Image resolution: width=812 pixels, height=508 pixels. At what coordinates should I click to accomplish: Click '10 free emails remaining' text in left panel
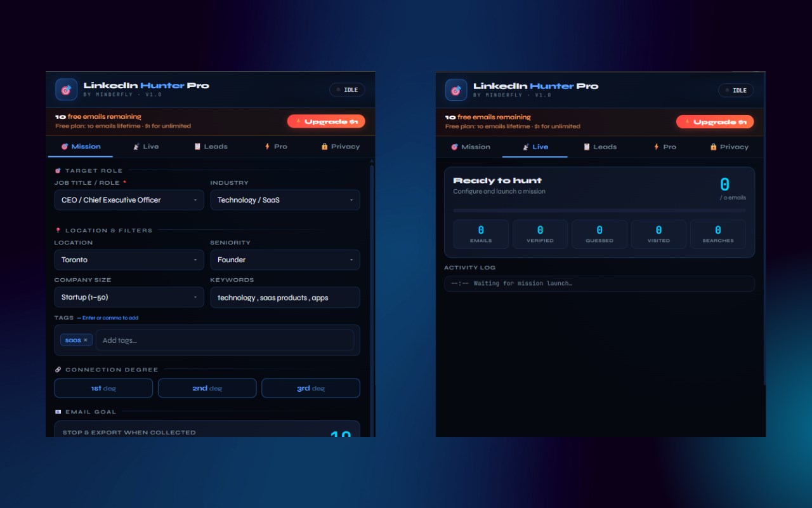coord(98,117)
